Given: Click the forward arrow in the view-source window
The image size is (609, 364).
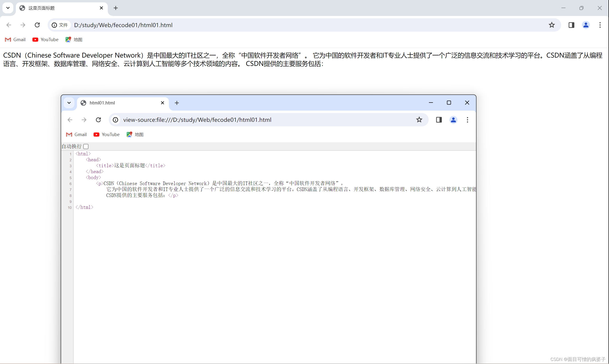Looking at the screenshot, I should [84, 120].
